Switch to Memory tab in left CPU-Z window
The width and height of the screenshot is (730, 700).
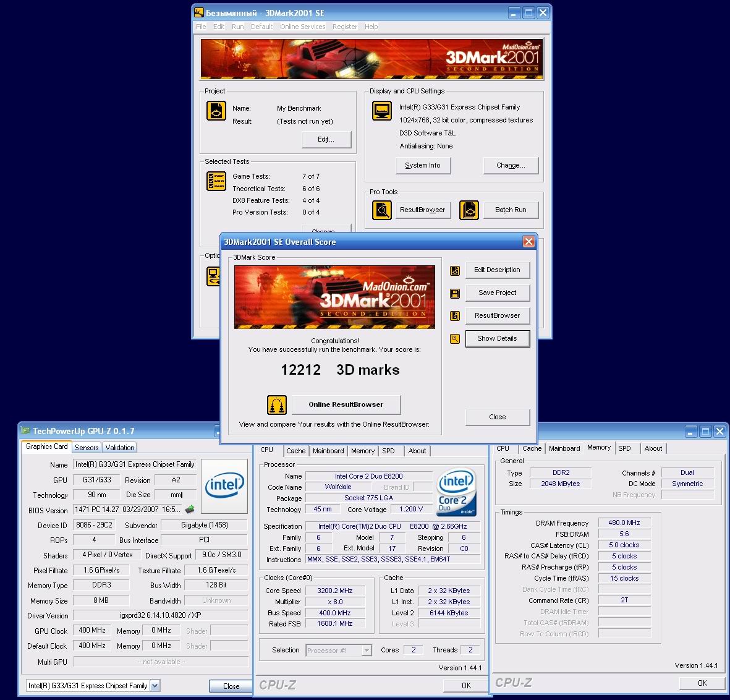pyautogui.click(x=363, y=451)
